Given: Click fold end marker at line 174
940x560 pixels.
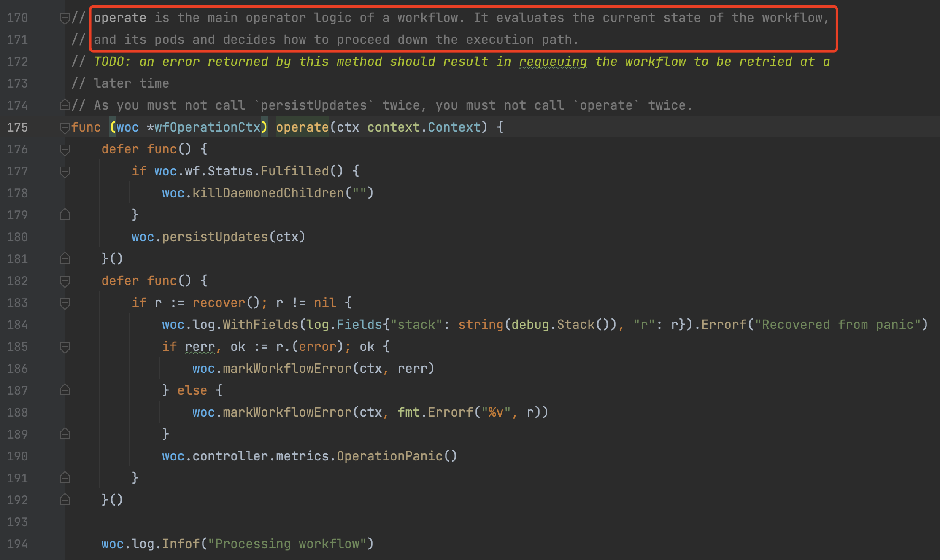Looking at the screenshot, I should 65,105.
